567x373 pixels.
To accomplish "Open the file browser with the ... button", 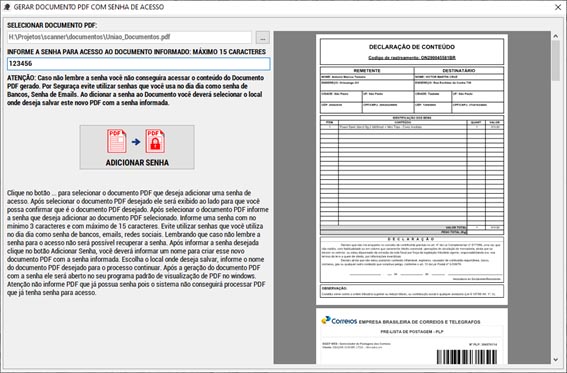I will pyautogui.click(x=263, y=37).
